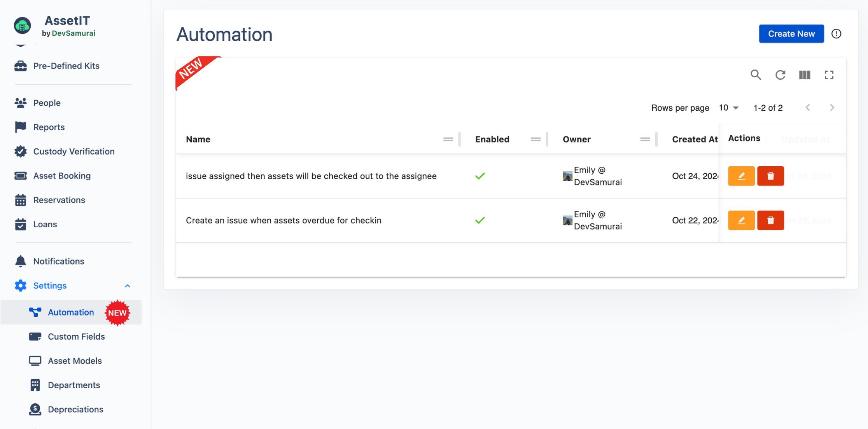Delete the 'Create an issue' automation rule
The width and height of the screenshot is (868, 429).
click(770, 220)
